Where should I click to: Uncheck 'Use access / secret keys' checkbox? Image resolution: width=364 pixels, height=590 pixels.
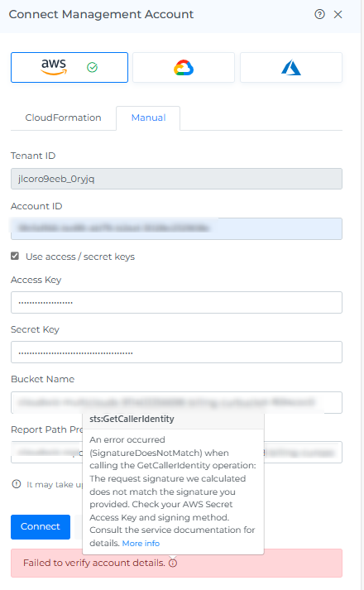click(15, 256)
